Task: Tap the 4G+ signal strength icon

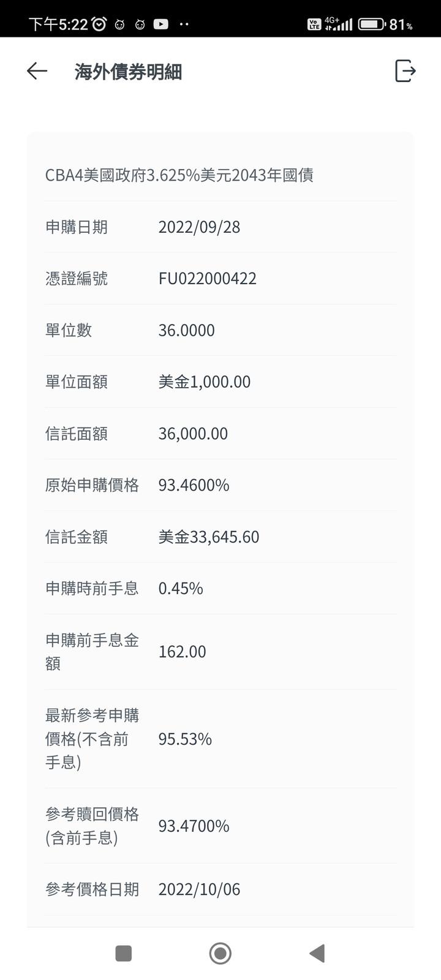Action: (x=339, y=24)
